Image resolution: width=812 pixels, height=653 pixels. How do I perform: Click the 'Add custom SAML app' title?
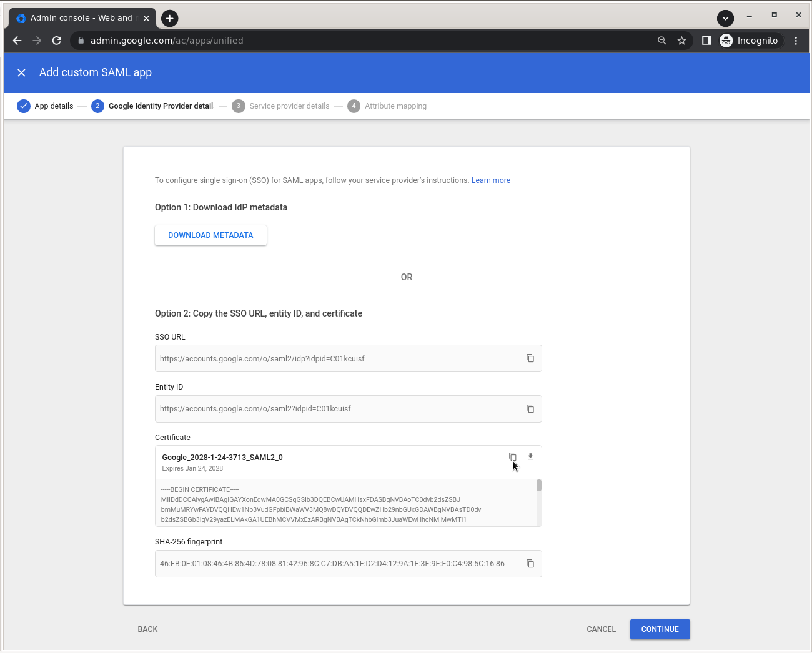(x=96, y=72)
